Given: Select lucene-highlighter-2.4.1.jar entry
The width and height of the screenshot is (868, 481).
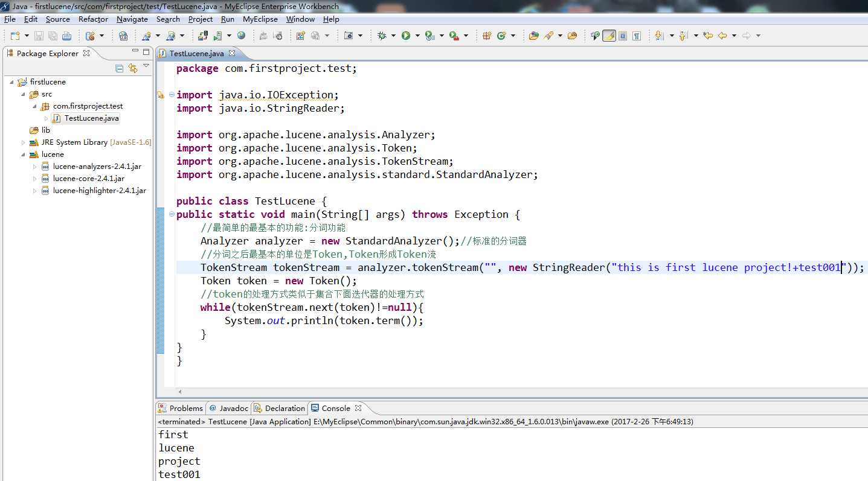Looking at the screenshot, I should pos(99,191).
